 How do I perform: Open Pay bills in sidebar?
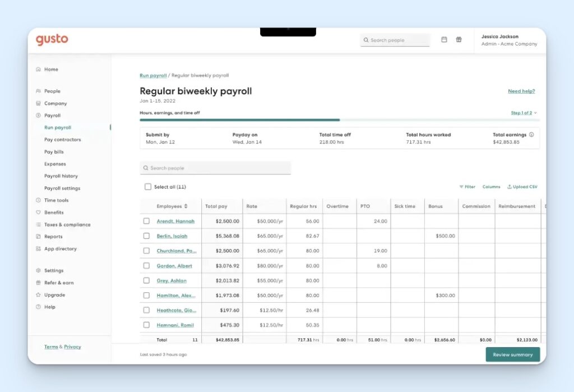[x=54, y=151]
